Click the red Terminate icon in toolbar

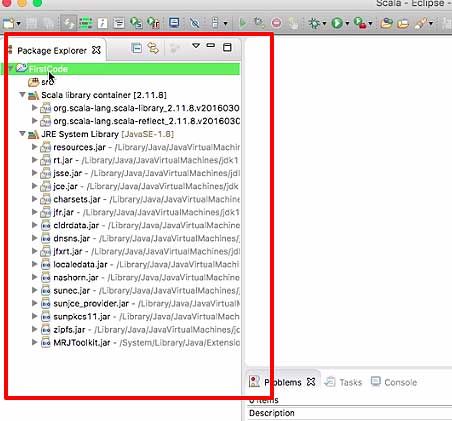276,23
